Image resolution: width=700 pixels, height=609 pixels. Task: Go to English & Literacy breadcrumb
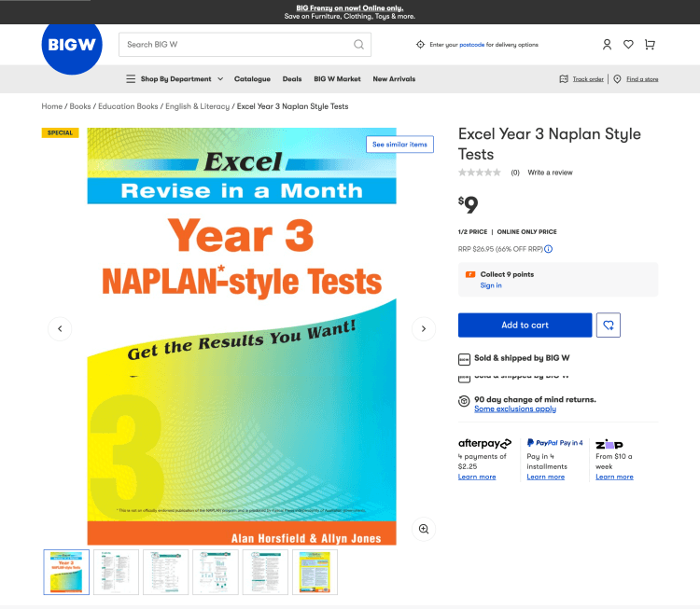point(197,106)
